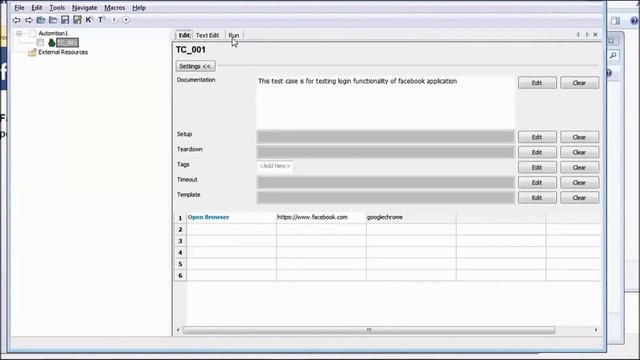Click Clear button for Teardown
This screenshot has width=640, height=360.
(580, 152)
